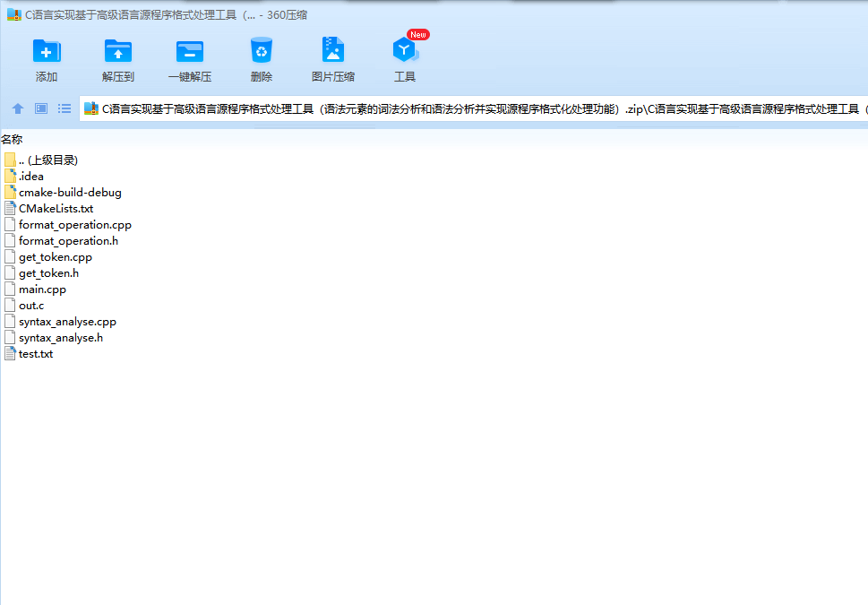The height and width of the screenshot is (605, 868).
Task: Click the archive icon in address bar
Action: [91, 108]
